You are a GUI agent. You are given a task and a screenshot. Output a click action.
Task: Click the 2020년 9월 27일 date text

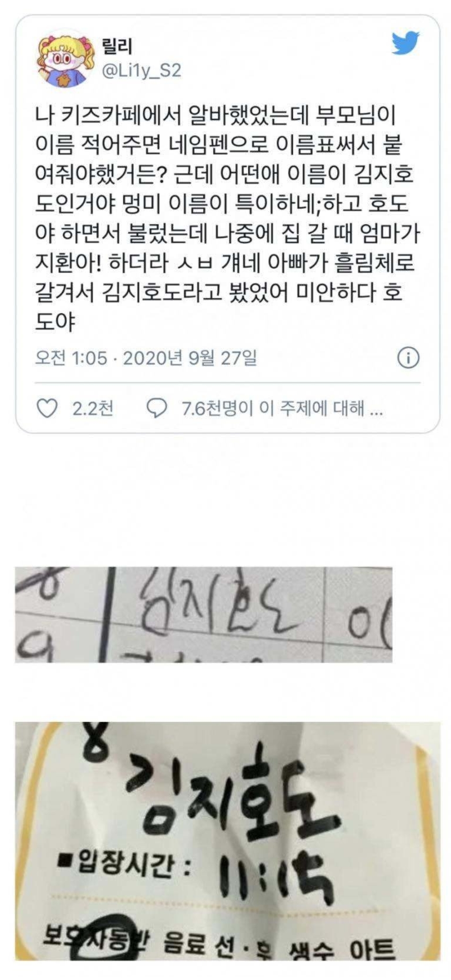[190, 358]
